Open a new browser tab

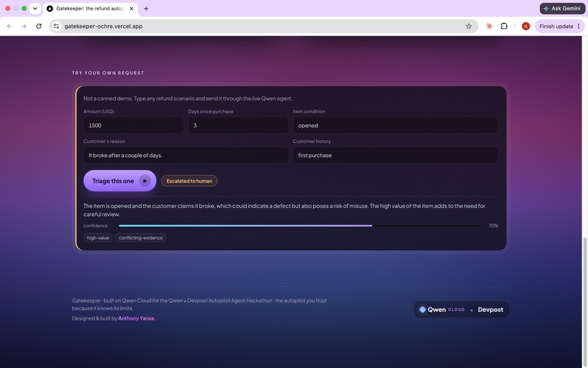tap(146, 8)
